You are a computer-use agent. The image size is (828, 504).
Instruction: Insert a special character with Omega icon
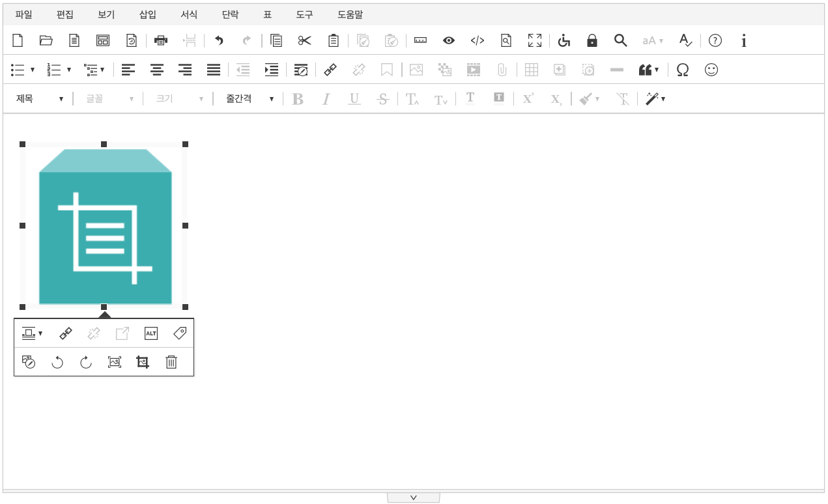682,70
